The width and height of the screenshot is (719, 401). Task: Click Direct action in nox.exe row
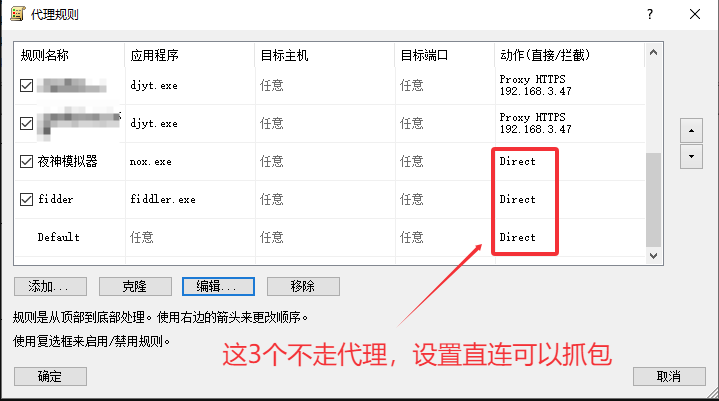tap(517, 161)
